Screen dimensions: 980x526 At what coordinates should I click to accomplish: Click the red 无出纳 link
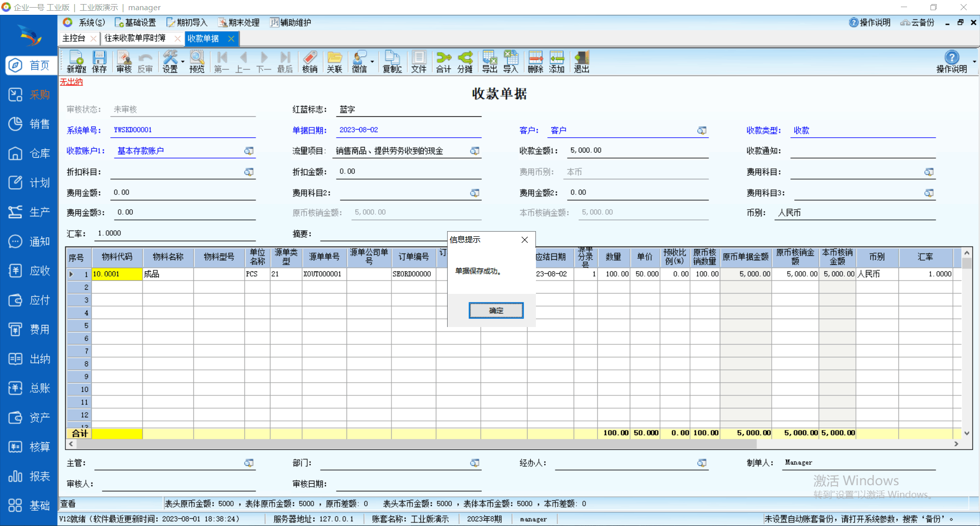pyautogui.click(x=71, y=82)
